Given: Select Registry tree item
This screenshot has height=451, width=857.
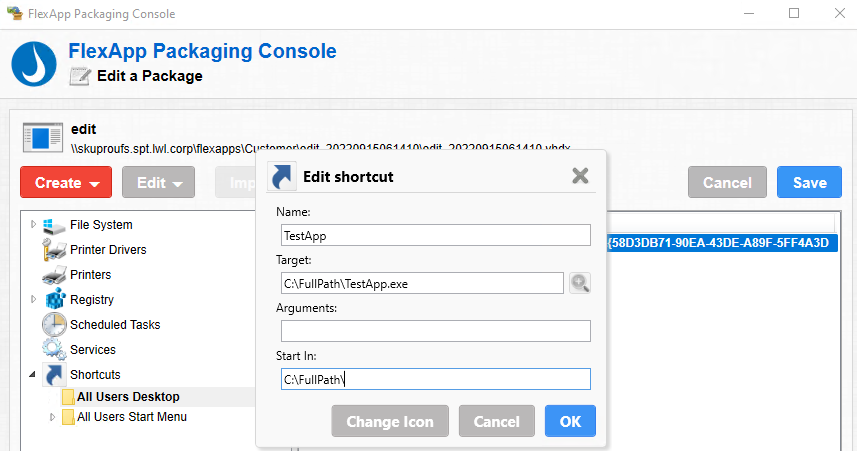Looking at the screenshot, I should tap(92, 300).
